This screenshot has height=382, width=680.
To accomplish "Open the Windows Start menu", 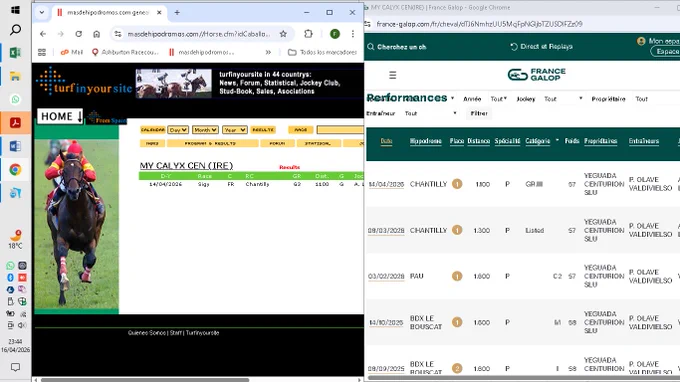I will (x=15, y=10).
